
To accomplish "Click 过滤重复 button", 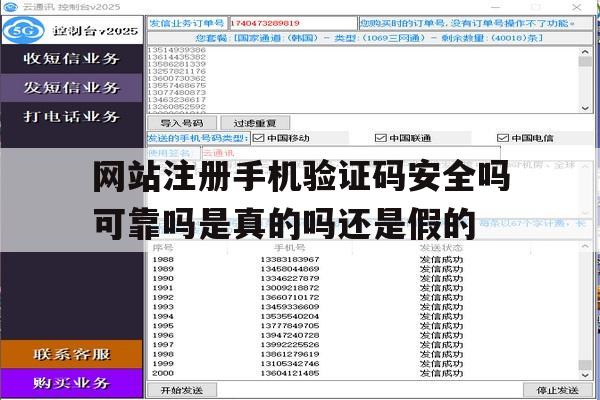I will (x=255, y=123).
